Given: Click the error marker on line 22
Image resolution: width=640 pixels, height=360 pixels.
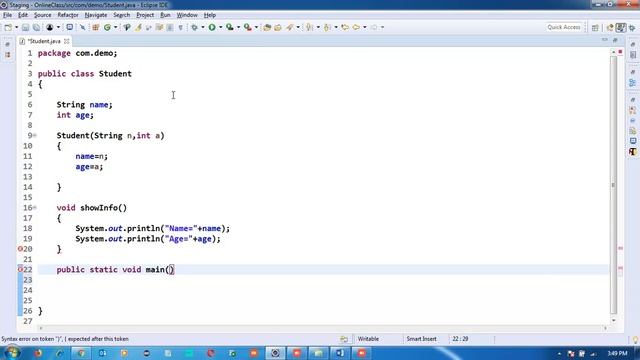Looking at the screenshot, I should point(20,269).
